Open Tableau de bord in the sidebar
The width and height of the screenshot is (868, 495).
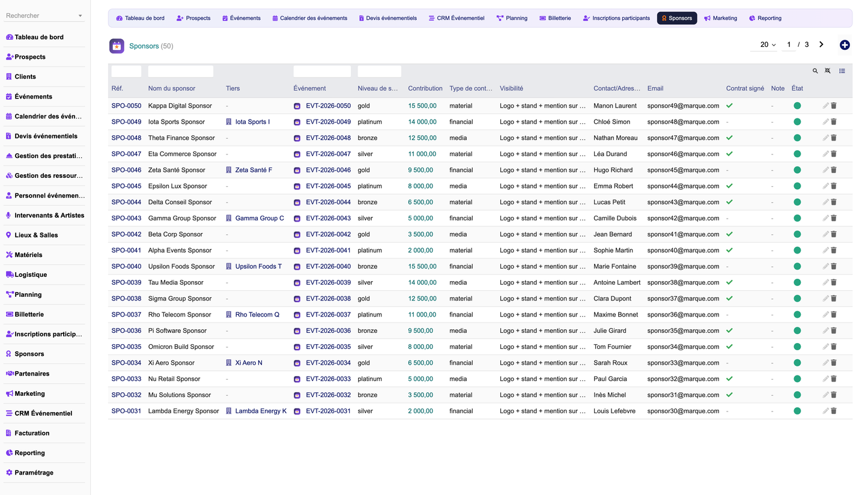tap(39, 37)
